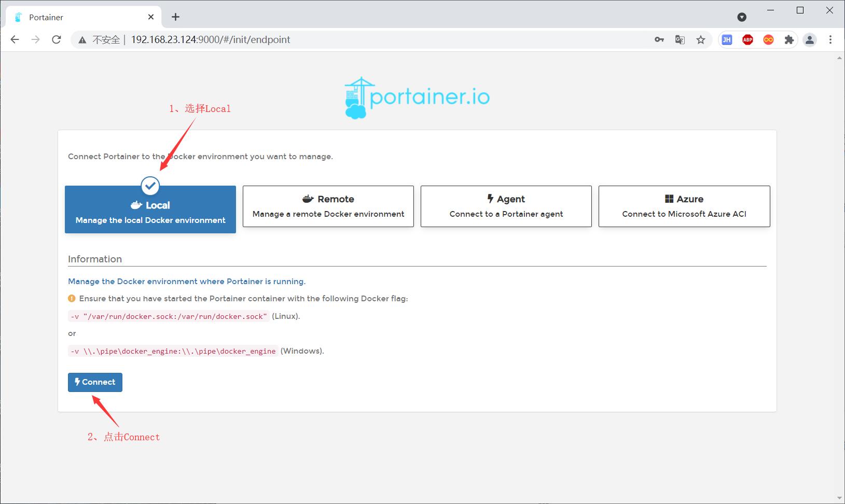This screenshot has height=504, width=845.
Task: Switch to the Portainer browser tab
Action: [x=78, y=17]
